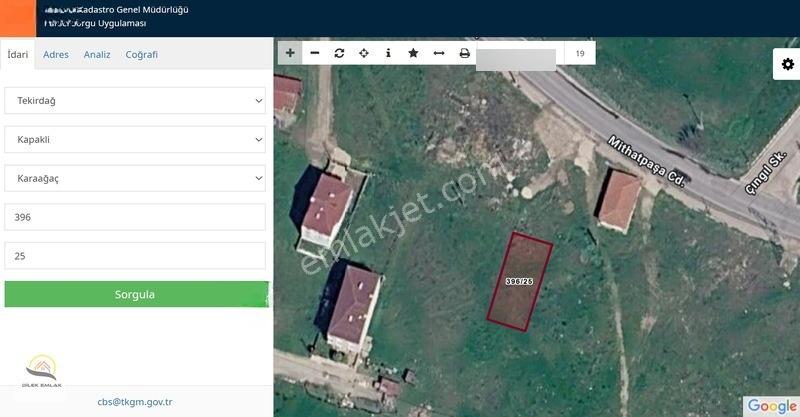Print the map with printer icon
800x417 pixels.
tap(464, 53)
